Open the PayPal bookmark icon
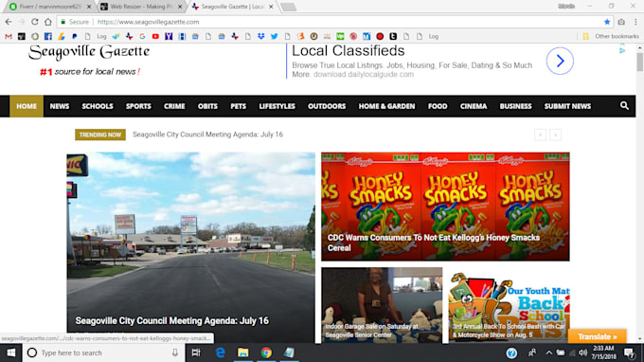This screenshot has width=644, height=362. (x=74, y=37)
